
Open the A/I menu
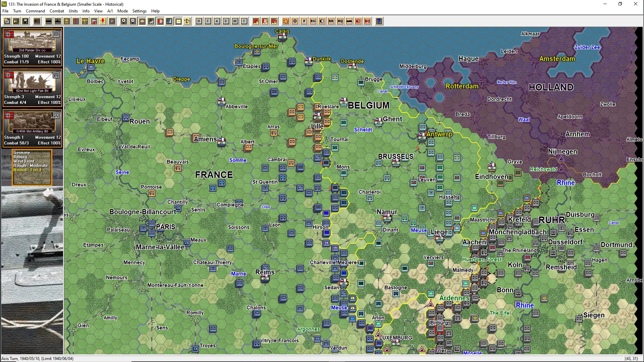(110, 11)
